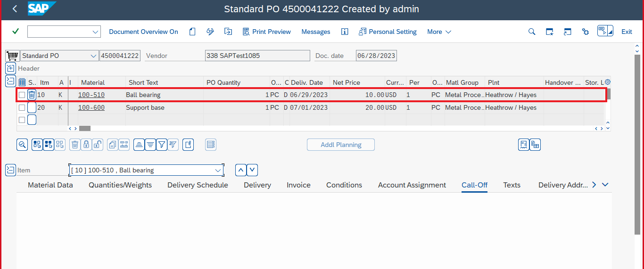Click the Copy item icon below grid
644x269 pixels.
[x=113, y=145]
